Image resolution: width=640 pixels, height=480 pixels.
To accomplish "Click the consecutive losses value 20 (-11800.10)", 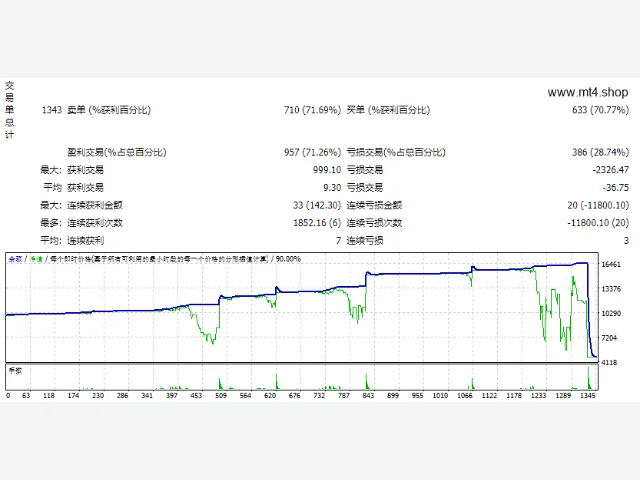I will (x=598, y=205).
